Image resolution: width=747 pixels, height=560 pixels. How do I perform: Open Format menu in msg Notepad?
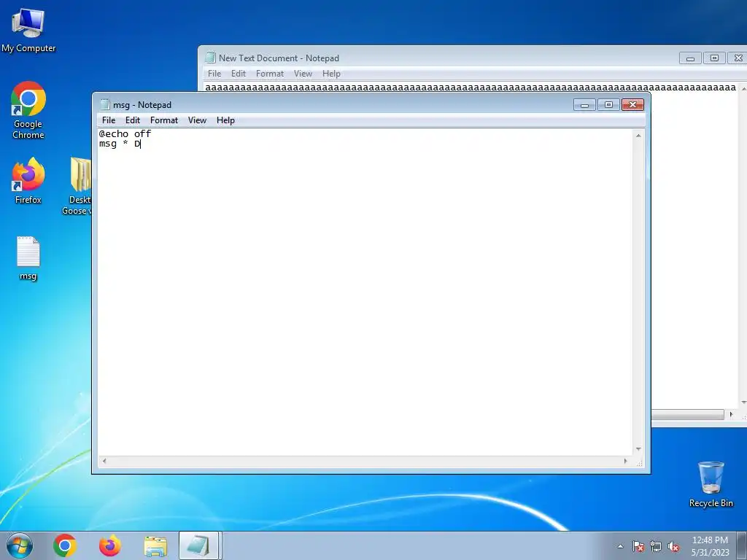point(164,120)
